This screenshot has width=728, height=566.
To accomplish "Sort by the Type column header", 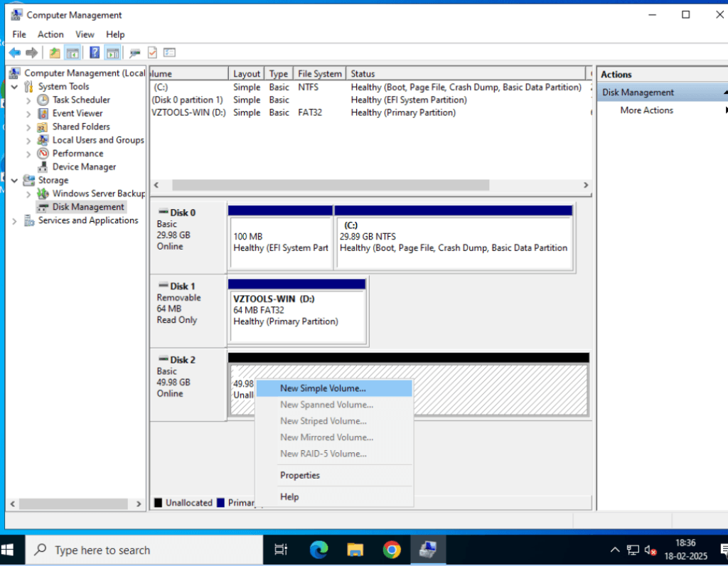I will click(279, 74).
